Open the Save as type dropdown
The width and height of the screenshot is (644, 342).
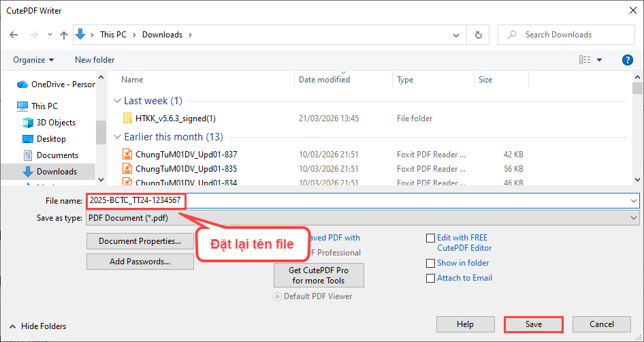coord(362,218)
